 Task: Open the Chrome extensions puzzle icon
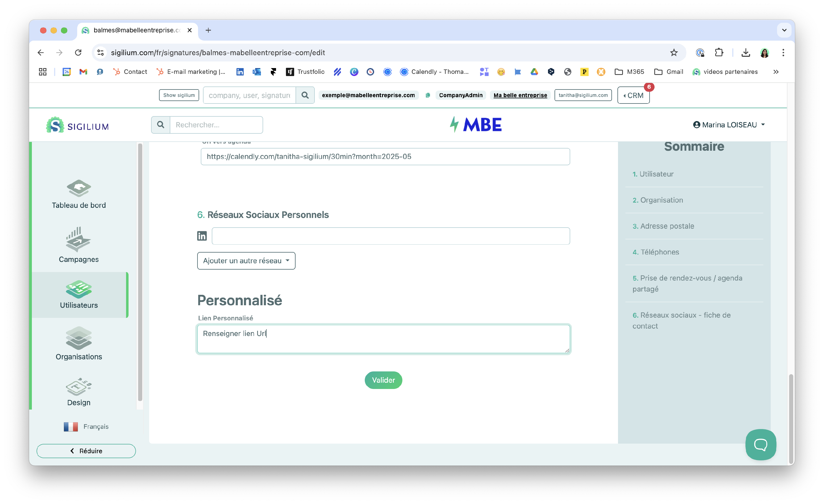pos(719,52)
